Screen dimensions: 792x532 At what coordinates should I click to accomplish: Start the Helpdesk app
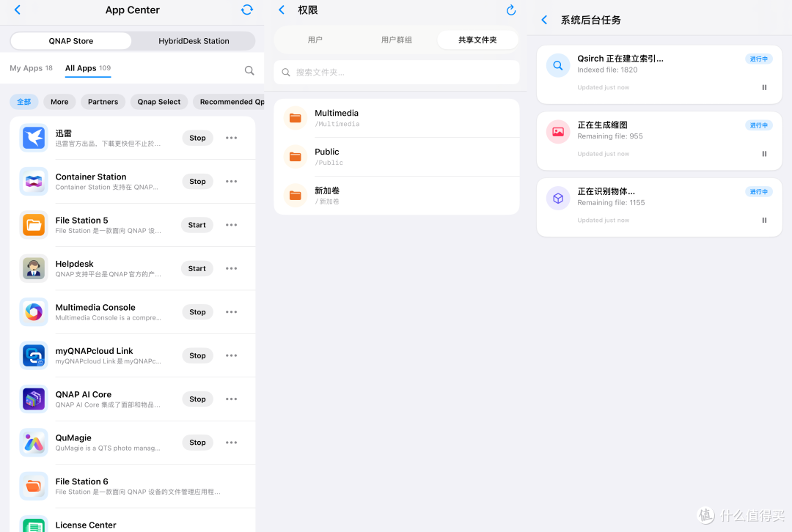tap(197, 268)
